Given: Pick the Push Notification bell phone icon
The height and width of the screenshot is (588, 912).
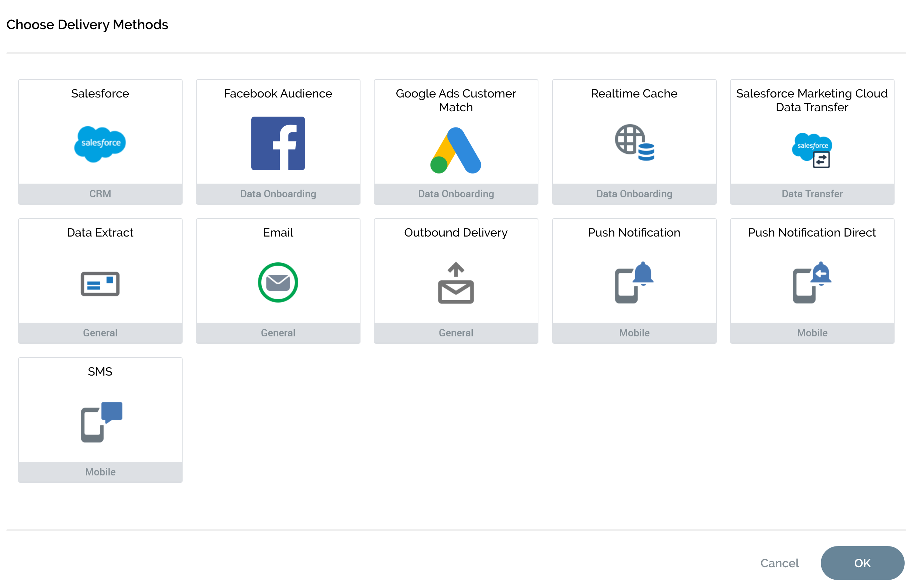Looking at the screenshot, I should [634, 282].
